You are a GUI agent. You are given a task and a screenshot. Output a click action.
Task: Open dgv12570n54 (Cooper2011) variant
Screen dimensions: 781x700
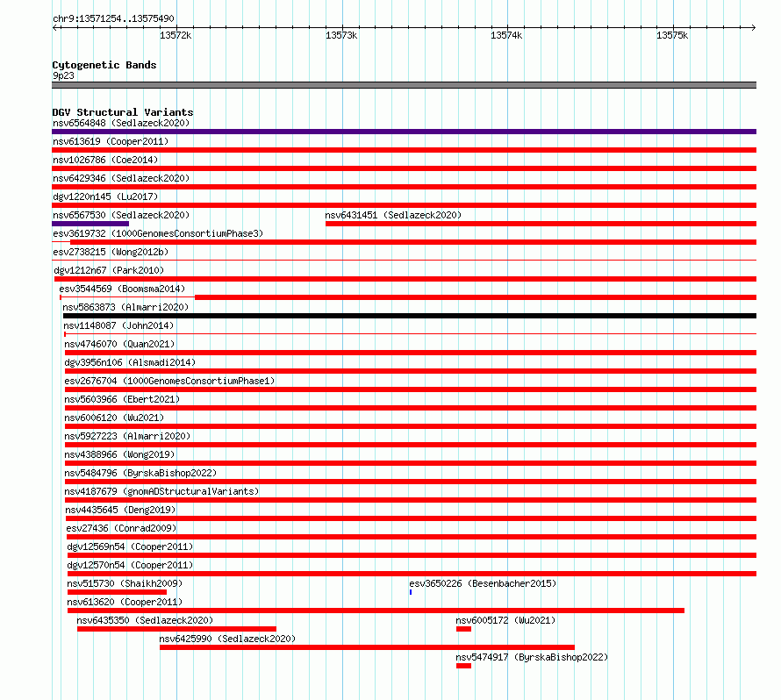click(130, 565)
